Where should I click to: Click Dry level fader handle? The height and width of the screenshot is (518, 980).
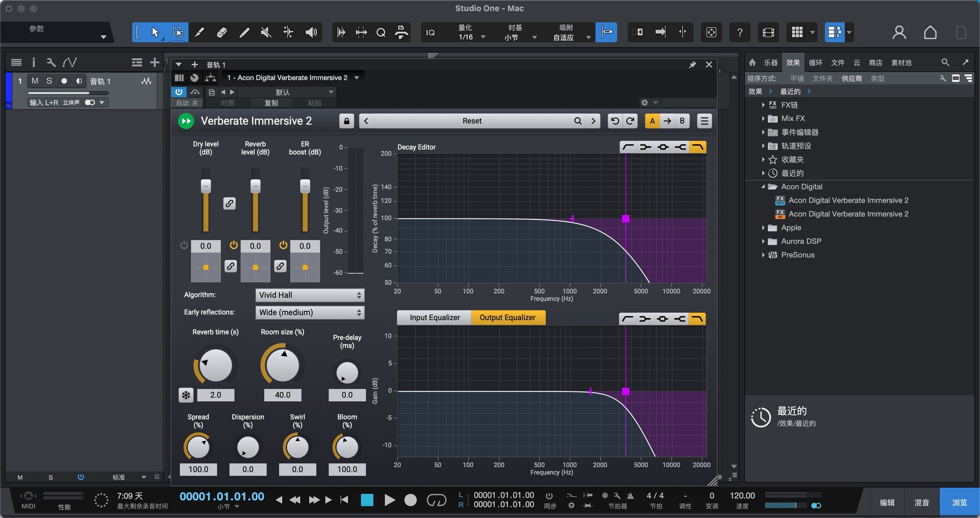click(x=206, y=186)
